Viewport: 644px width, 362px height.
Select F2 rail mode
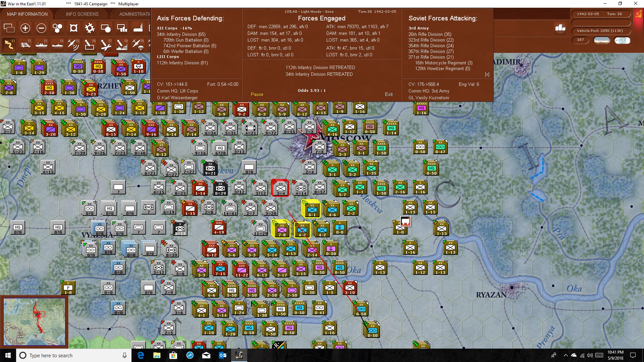coord(25,45)
